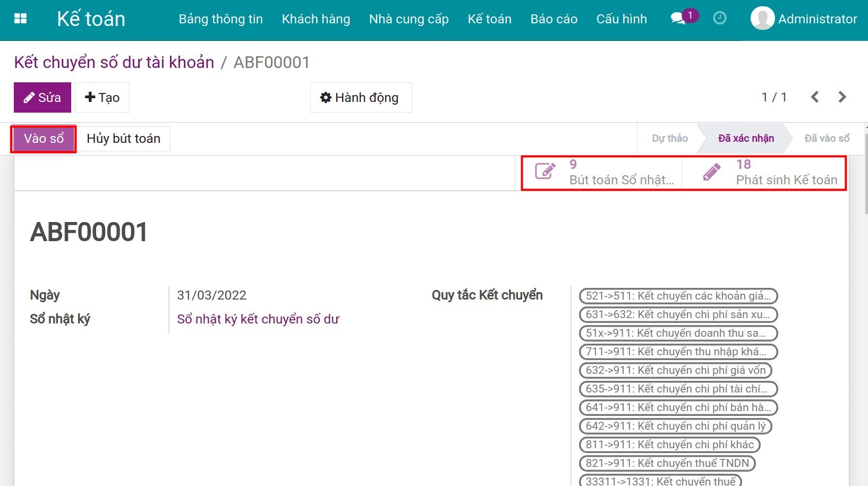
Task: Click the Administrator avatar icon
Action: 762,19
